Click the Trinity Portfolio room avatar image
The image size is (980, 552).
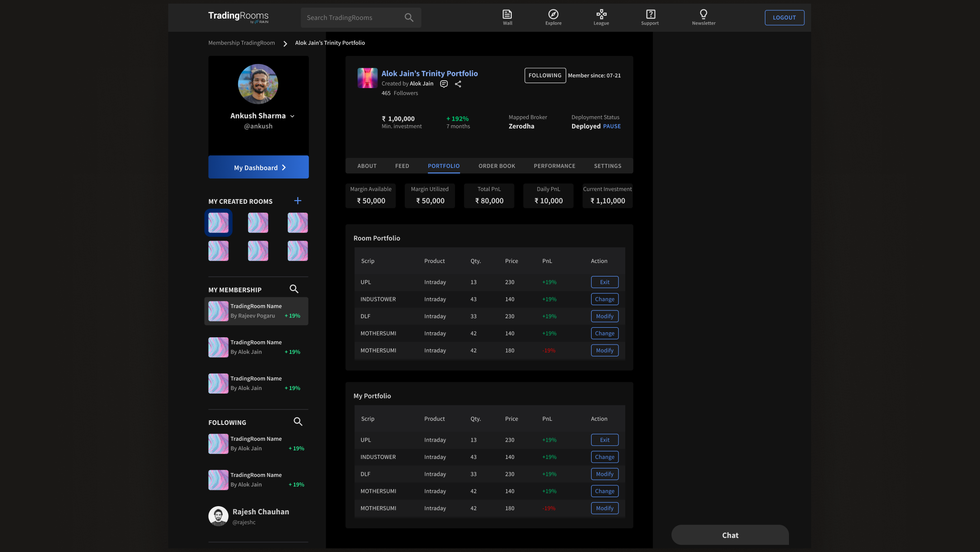367,78
